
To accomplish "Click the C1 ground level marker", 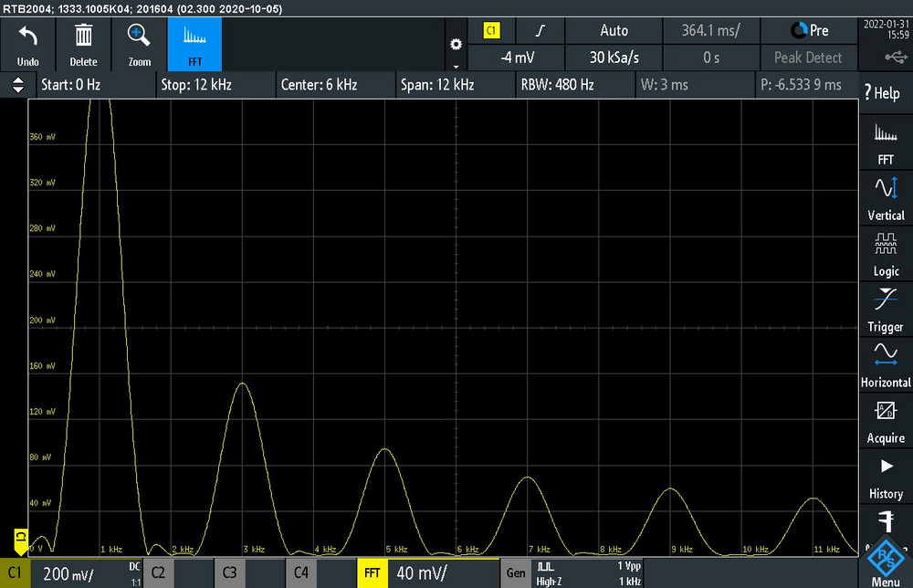I will point(20,542).
